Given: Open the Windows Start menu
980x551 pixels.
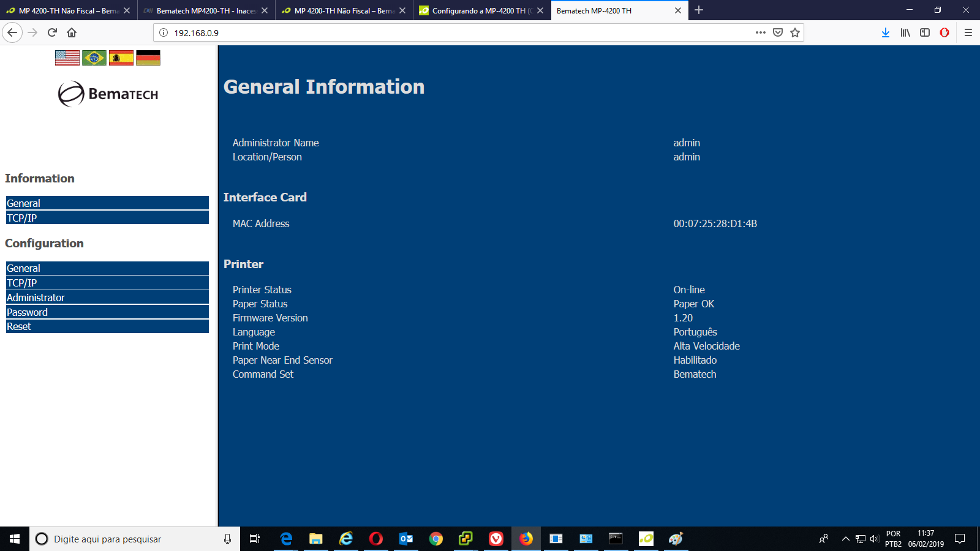Looking at the screenshot, I should point(15,539).
